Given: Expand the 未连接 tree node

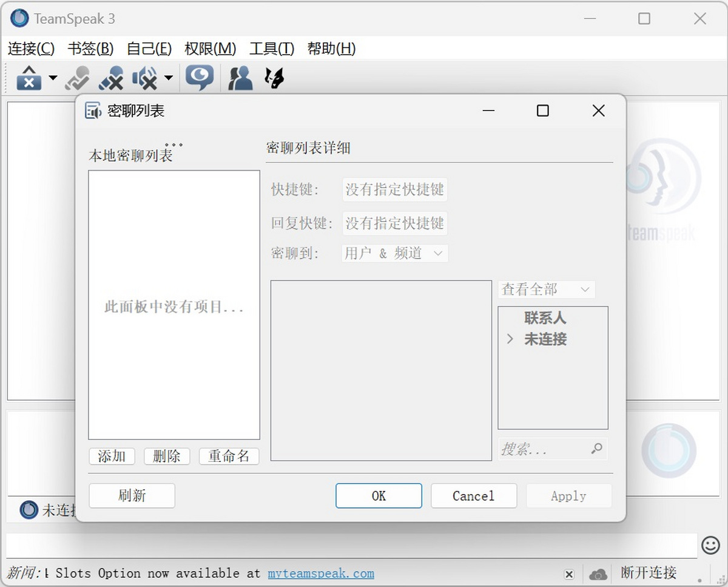Looking at the screenshot, I should tap(510, 339).
